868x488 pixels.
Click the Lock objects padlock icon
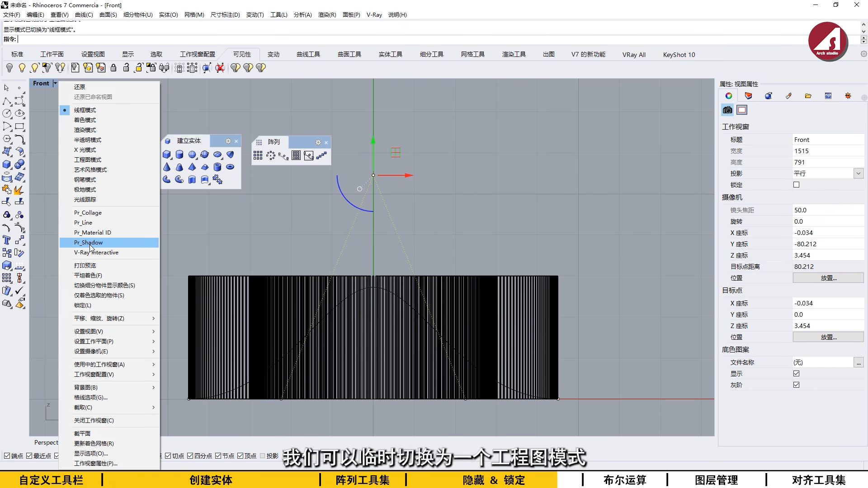tap(113, 68)
